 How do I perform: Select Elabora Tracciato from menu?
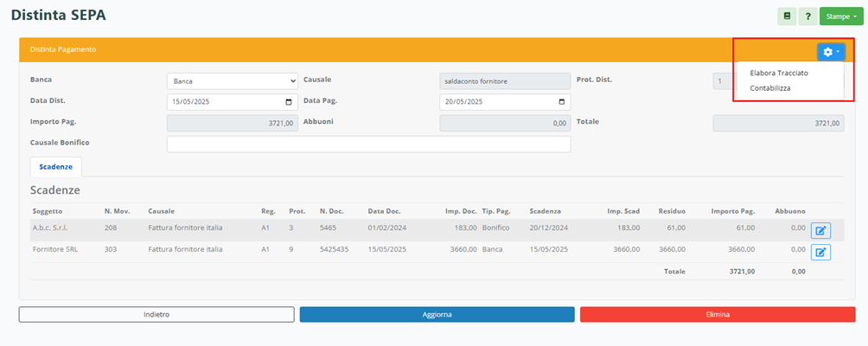point(779,73)
